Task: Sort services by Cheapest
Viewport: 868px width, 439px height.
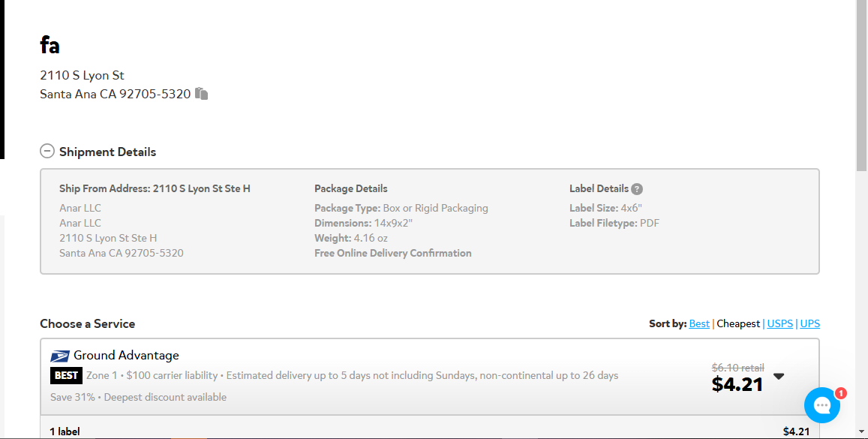Action: 738,324
